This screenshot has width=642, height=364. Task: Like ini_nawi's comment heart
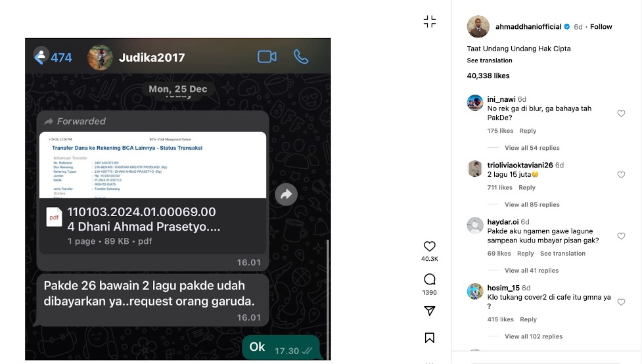(x=621, y=114)
